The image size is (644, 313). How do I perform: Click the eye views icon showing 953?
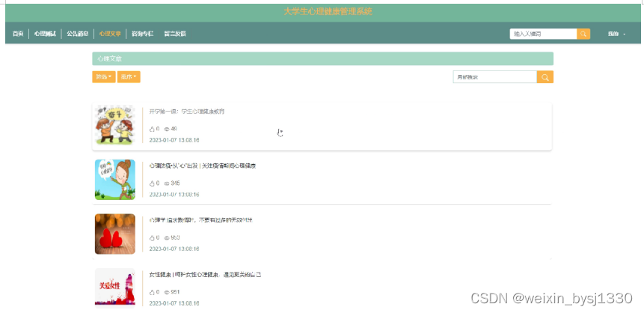pos(167,237)
